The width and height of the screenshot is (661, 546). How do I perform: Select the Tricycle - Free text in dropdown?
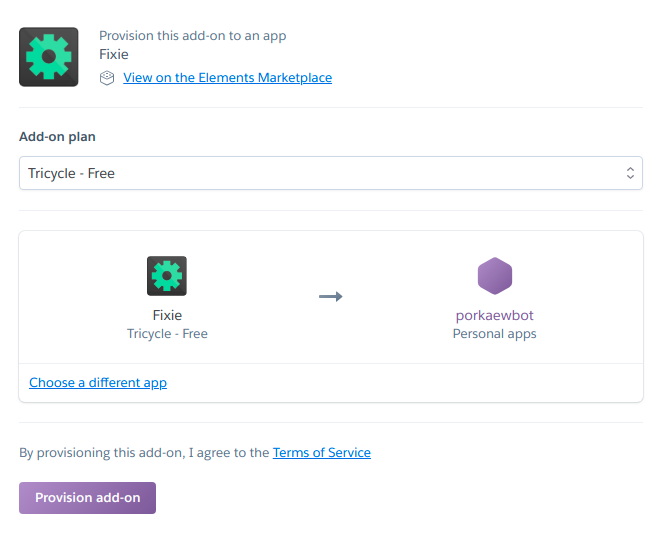tap(71, 173)
